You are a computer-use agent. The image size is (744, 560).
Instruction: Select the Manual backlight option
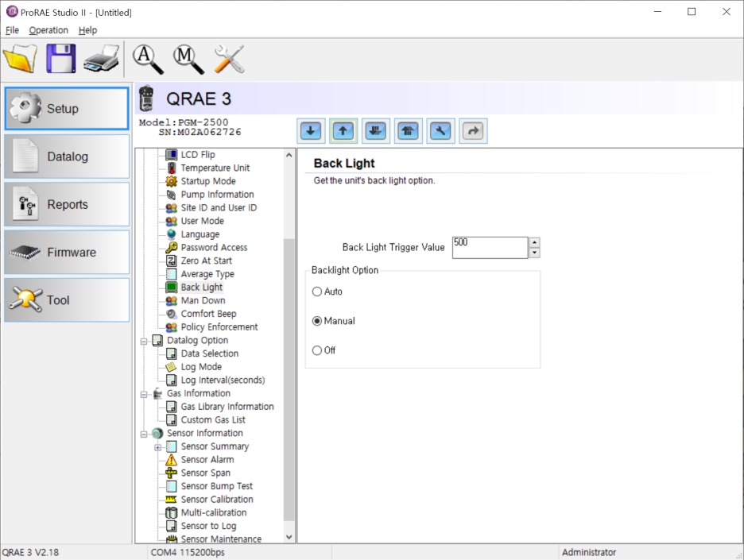pos(317,321)
